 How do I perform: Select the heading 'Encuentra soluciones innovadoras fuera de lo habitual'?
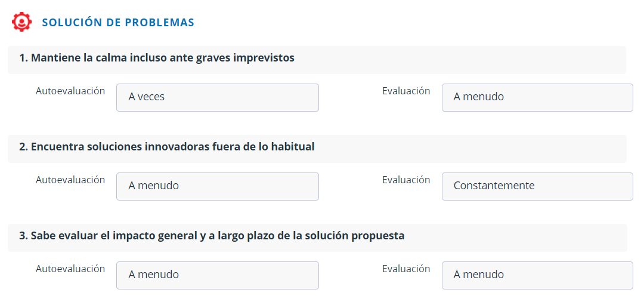tap(167, 147)
